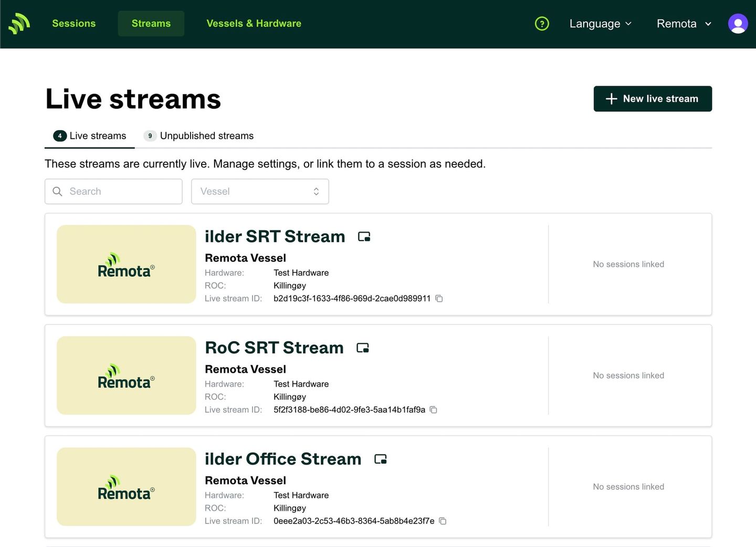The width and height of the screenshot is (756, 547).
Task: Select the Streams nav item
Action: [151, 24]
